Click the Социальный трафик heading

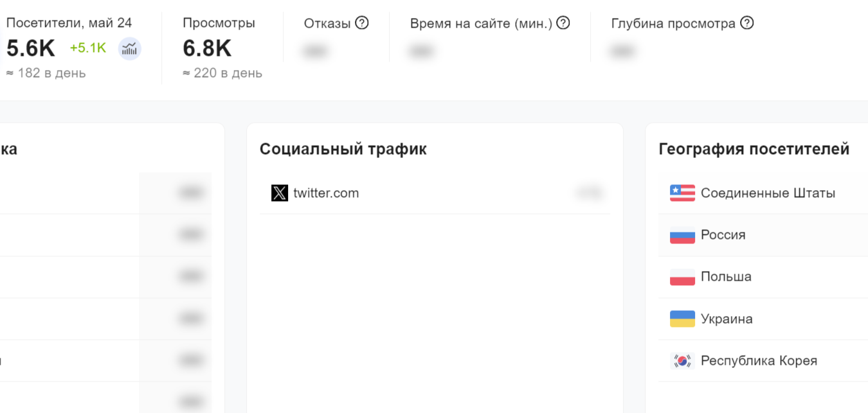(343, 150)
